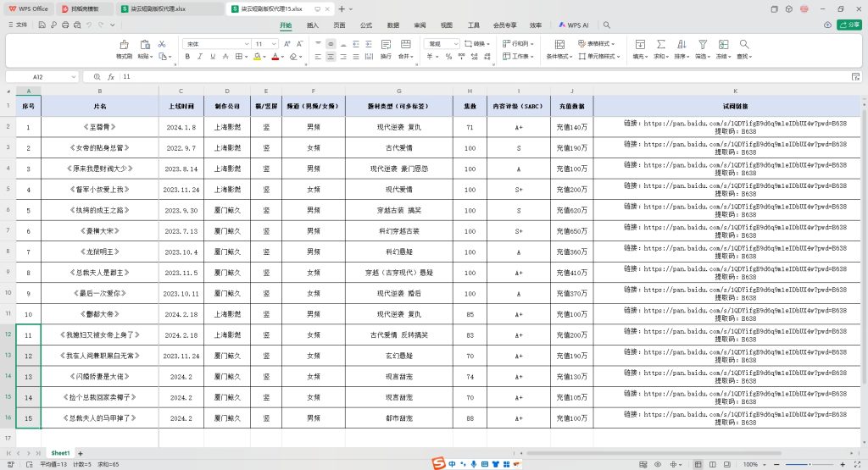868x470 pixels.
Task: Click the AutoSum (求和) sigma icon
Action: point(661,45)
